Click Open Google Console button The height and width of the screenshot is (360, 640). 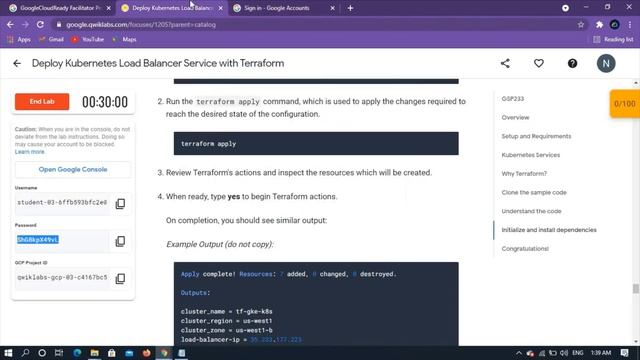click(x=73, y=169)
